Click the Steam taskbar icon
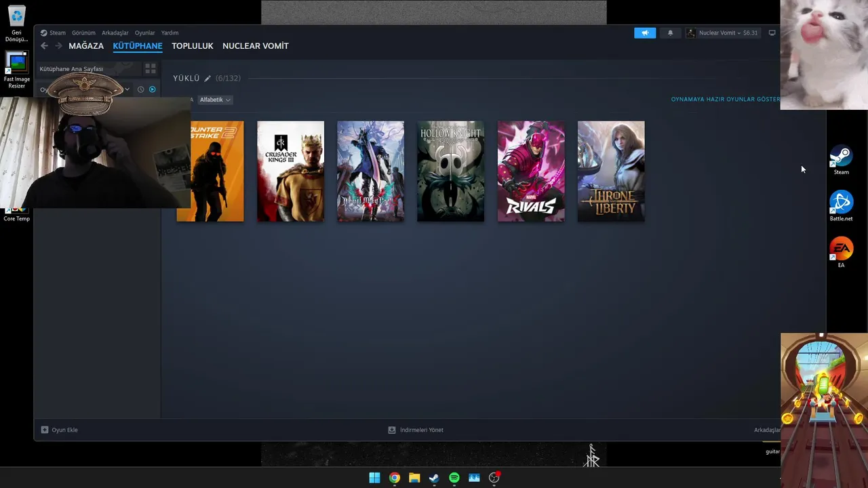 point(434,478)
